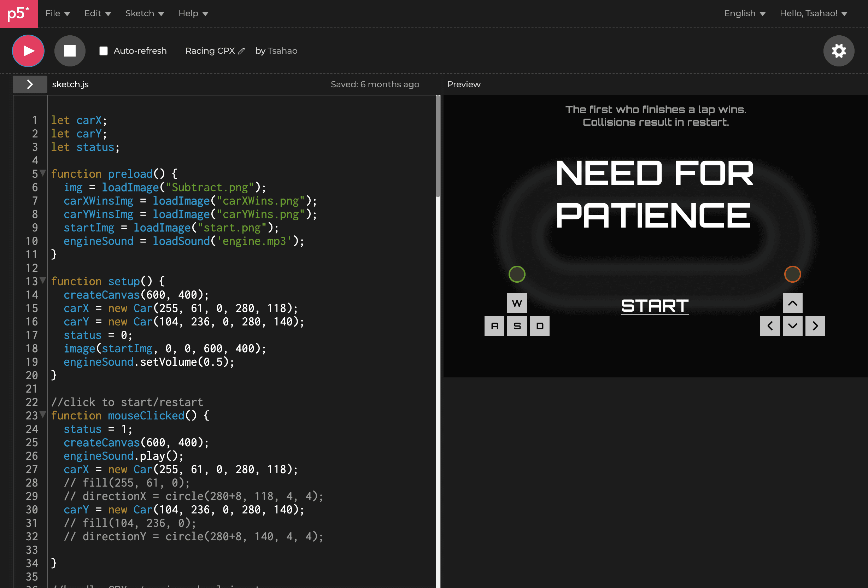
Task: Fold the preload function at line 5
Action: [43, 173]
